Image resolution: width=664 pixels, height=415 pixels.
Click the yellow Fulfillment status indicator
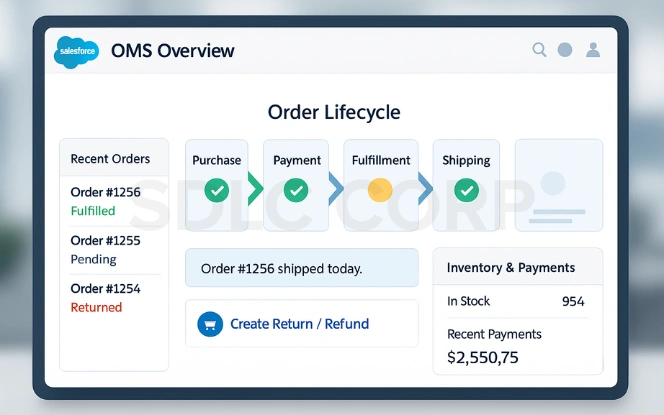pos(380,189)
